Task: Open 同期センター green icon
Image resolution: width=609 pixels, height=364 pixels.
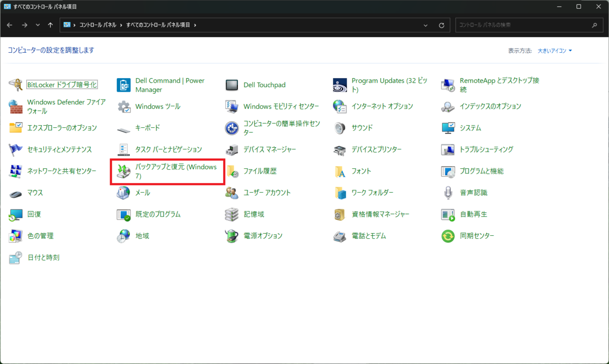Action: pos(448,236)
